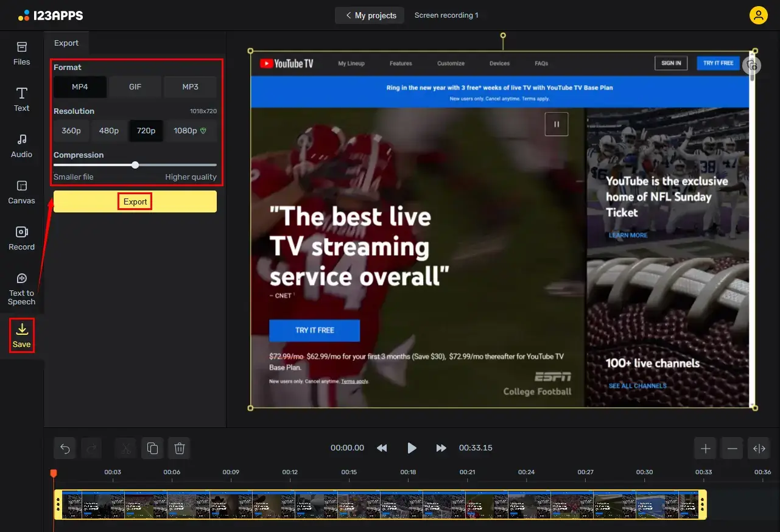780x532 pixels.
Task: Click the round icon at preview top-right
Action: click(x=752, y=65)
